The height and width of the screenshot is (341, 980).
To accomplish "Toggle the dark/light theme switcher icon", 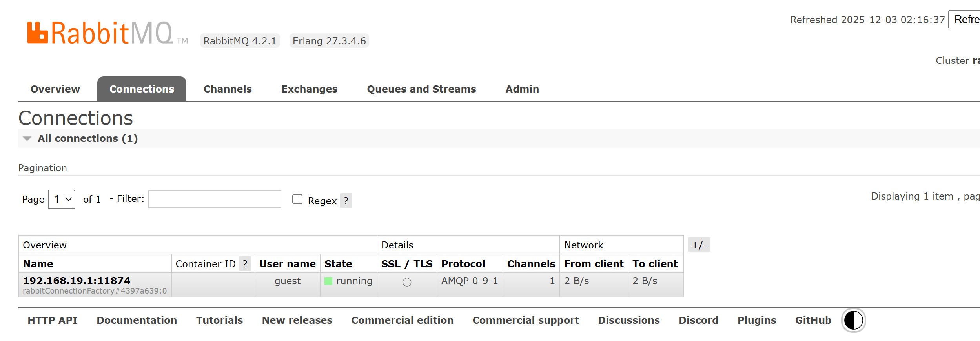I will (853, 320).
